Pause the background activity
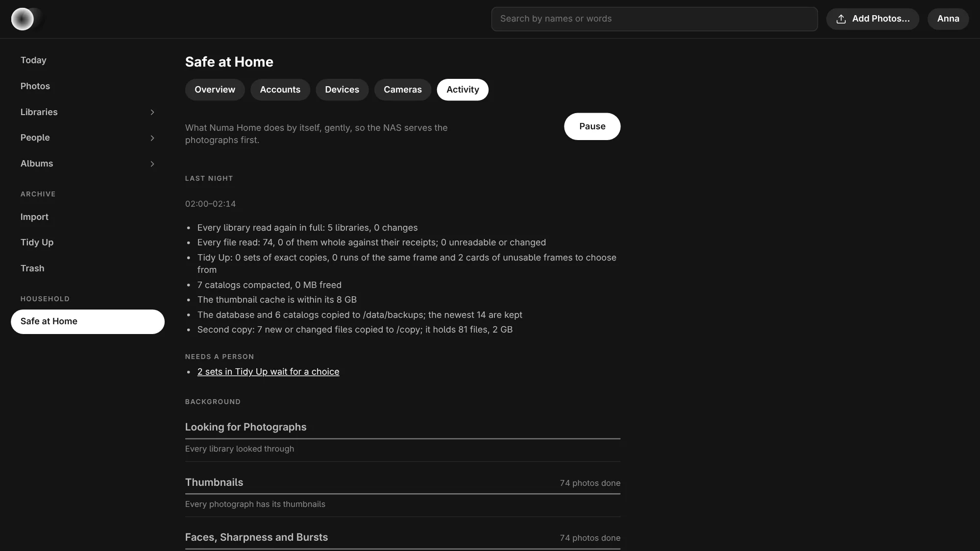Viewport: 980px width, 551px height. [592, 126]
